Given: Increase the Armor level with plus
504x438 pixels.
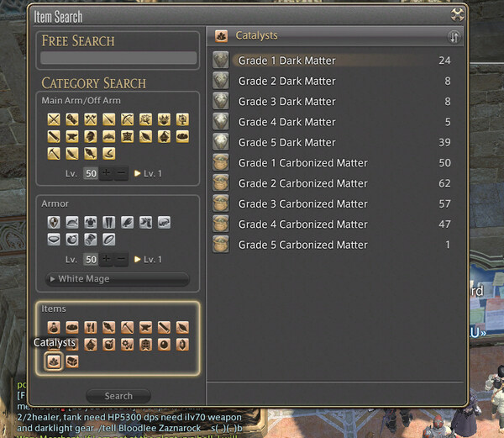Looking at the screenshot, I should point(107,259).
